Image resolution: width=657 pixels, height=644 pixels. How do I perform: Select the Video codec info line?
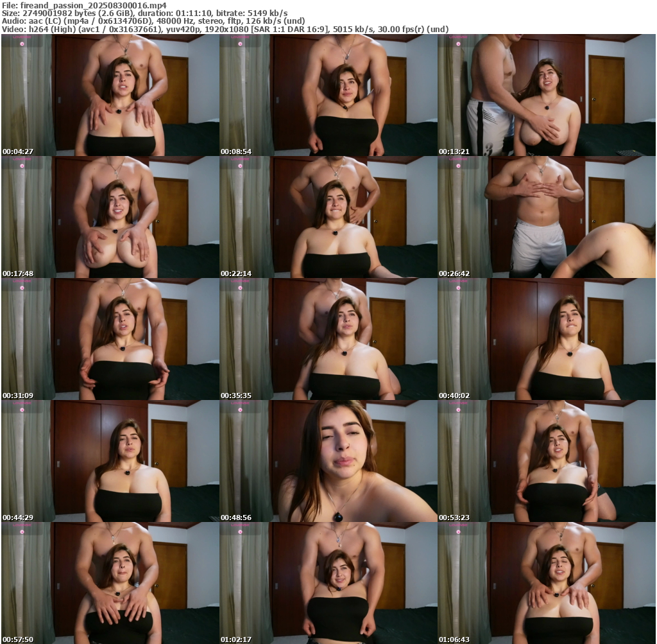(x=225, y=29)
